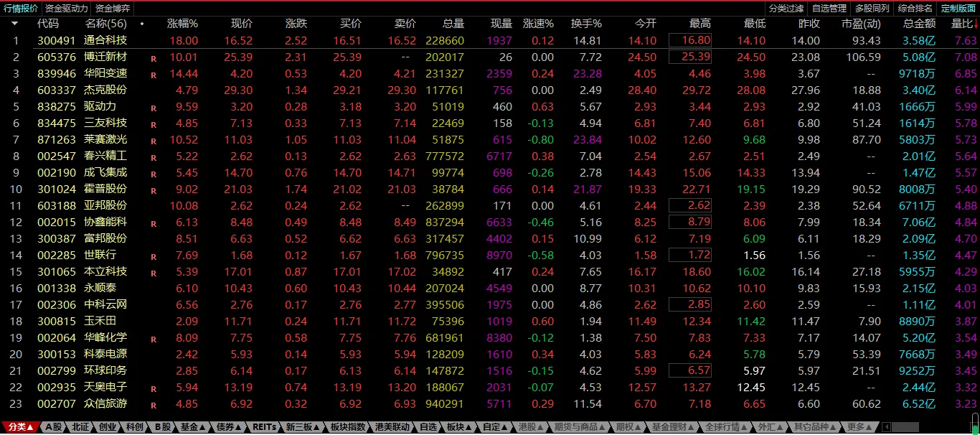
Task: Select the 港美联动 bottom tab
Action: (392, 427)
